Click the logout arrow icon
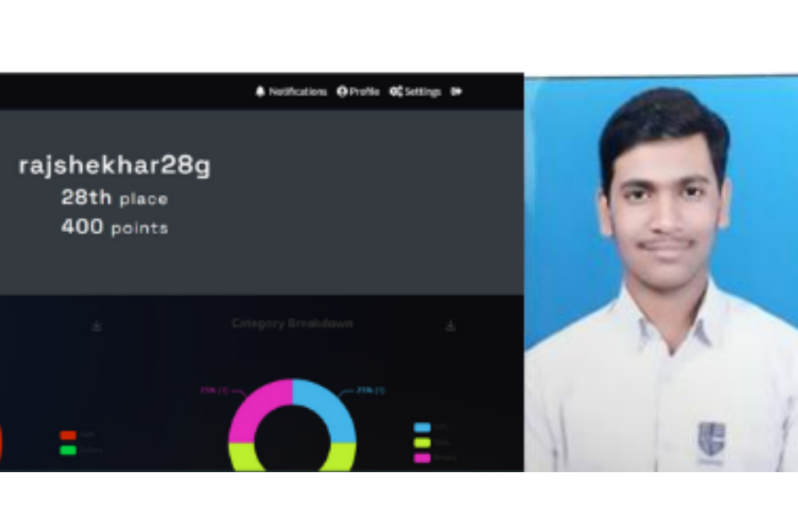 tap(457, 92)
